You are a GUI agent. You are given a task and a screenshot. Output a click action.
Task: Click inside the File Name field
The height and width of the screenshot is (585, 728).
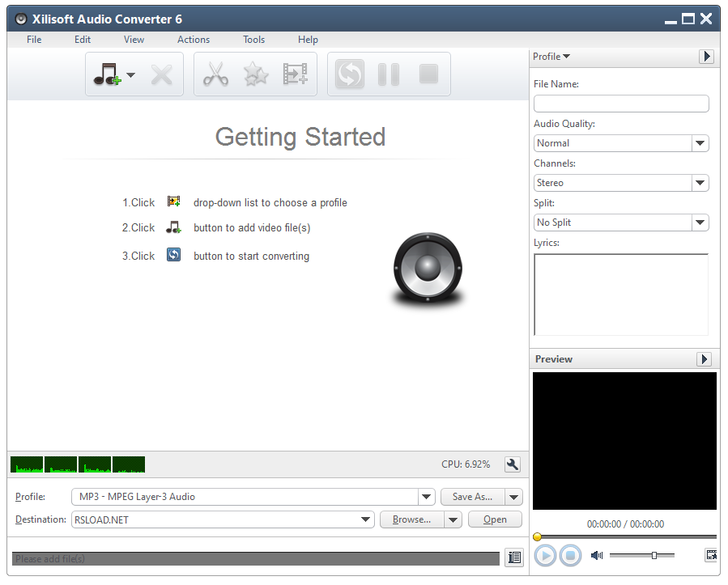[621, 104]
